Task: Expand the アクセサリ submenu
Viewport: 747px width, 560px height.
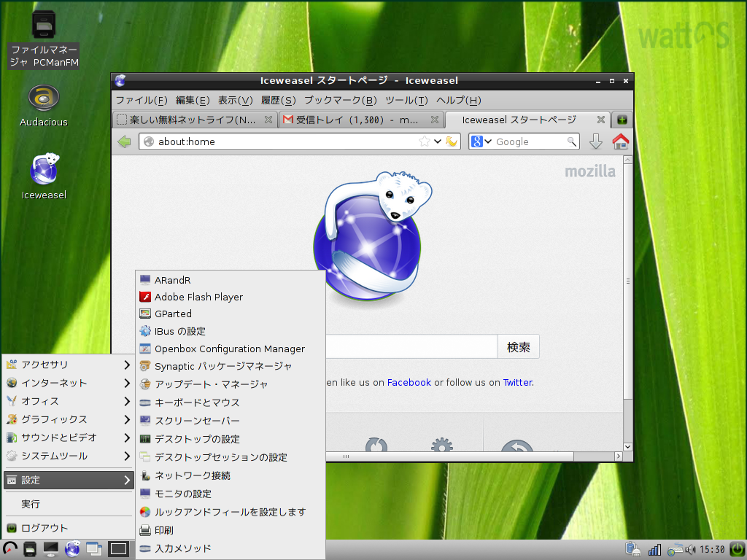Action: [x=69, y=365]
